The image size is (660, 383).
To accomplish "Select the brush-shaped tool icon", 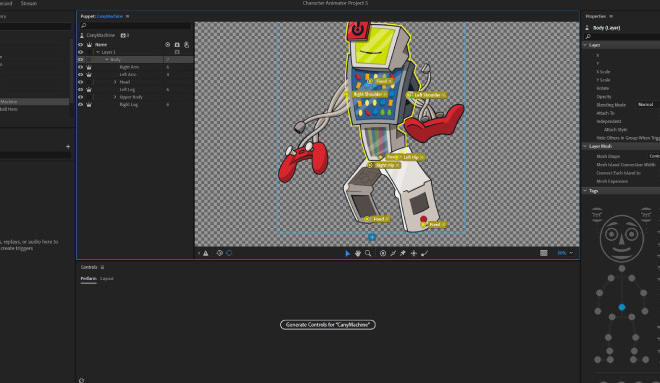I will pyautogui.click(x=424, y=253).
